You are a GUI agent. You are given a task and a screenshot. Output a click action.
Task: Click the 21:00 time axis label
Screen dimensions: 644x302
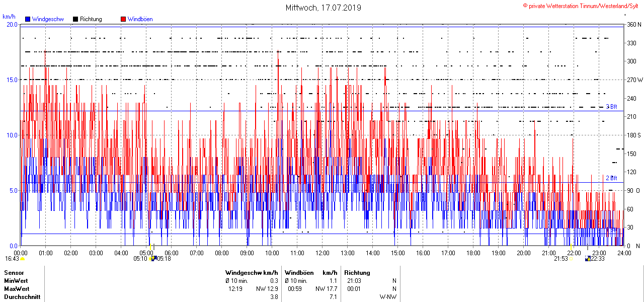(549, 253)
